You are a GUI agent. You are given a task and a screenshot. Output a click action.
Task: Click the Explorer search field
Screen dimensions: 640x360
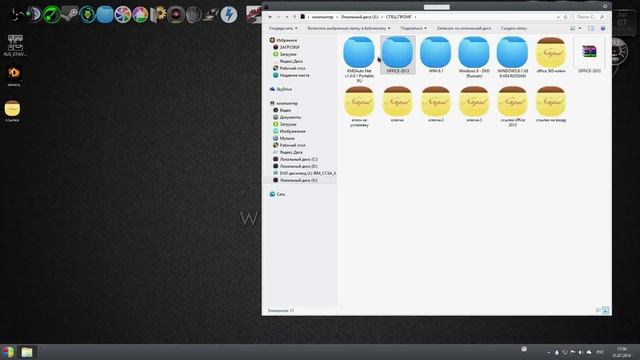coord(589,17)
